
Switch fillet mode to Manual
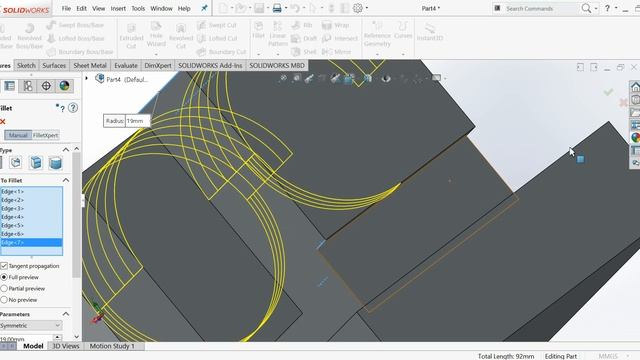18,135
